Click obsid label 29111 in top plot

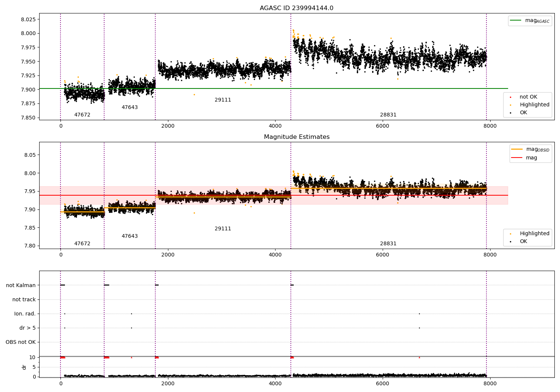tap(223, 100)
